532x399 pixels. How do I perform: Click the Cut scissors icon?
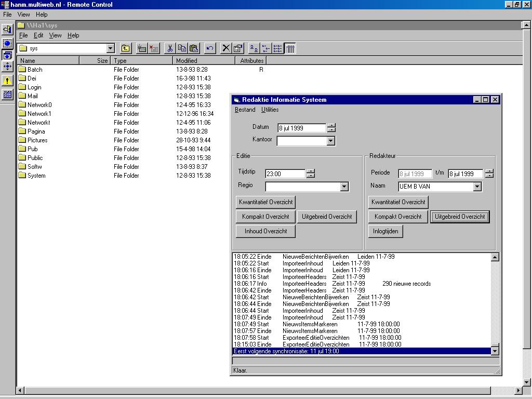point(169,48)
